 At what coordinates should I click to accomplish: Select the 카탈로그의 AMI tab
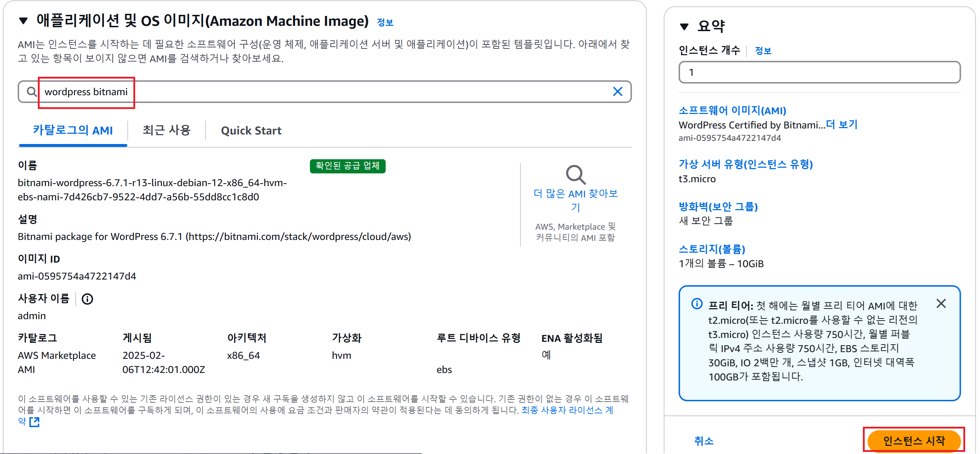click(x=73, y=130)
